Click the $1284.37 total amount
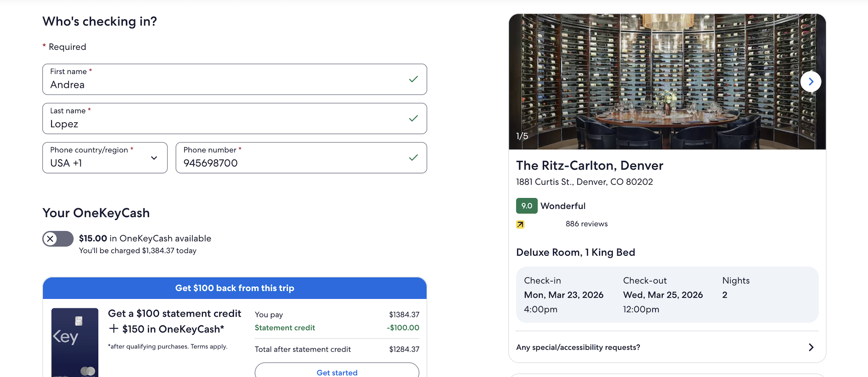The height and width of the screenshot is (377, 868). [404, 350]
